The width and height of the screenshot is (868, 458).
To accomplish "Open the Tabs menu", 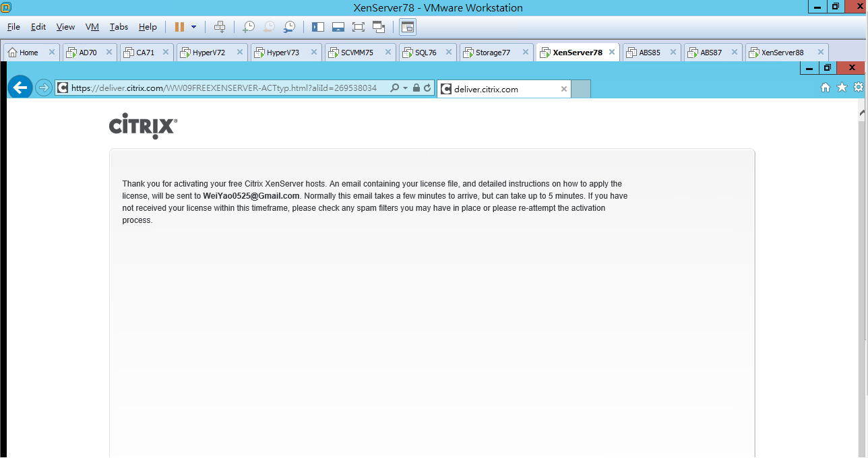I will [119, 27].
